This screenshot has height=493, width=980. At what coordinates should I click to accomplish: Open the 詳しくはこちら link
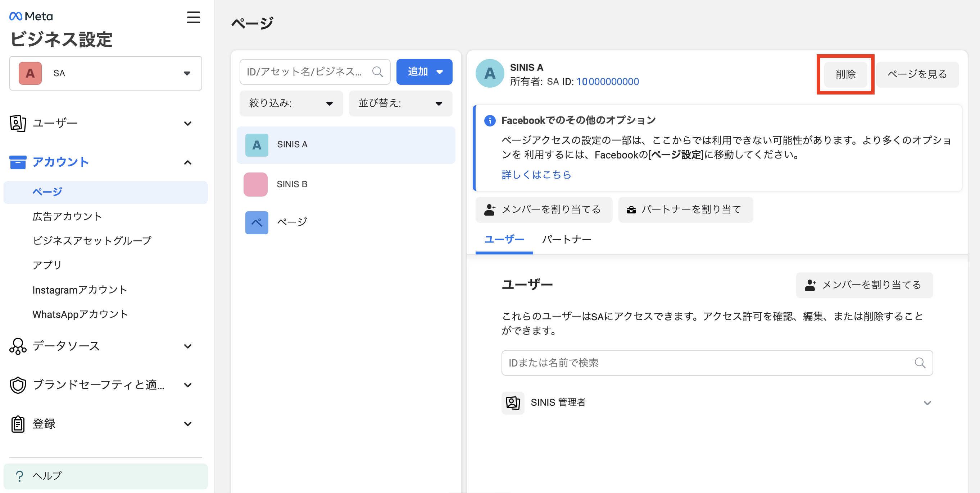coord(536,175)
